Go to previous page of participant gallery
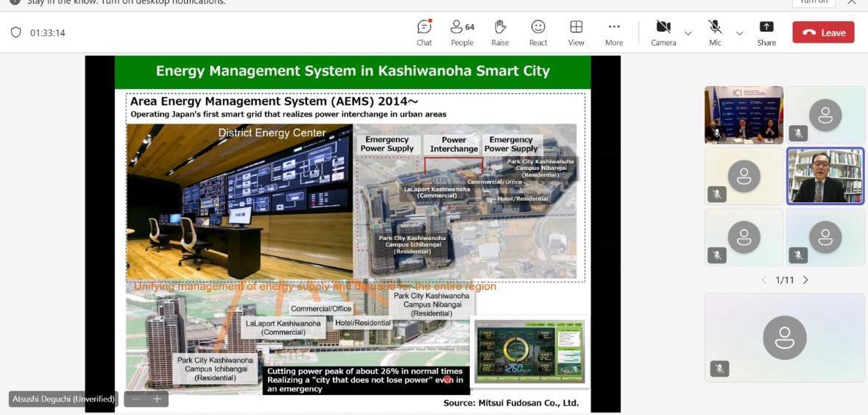This screenshot has height=415, width=868. [764, 280]
